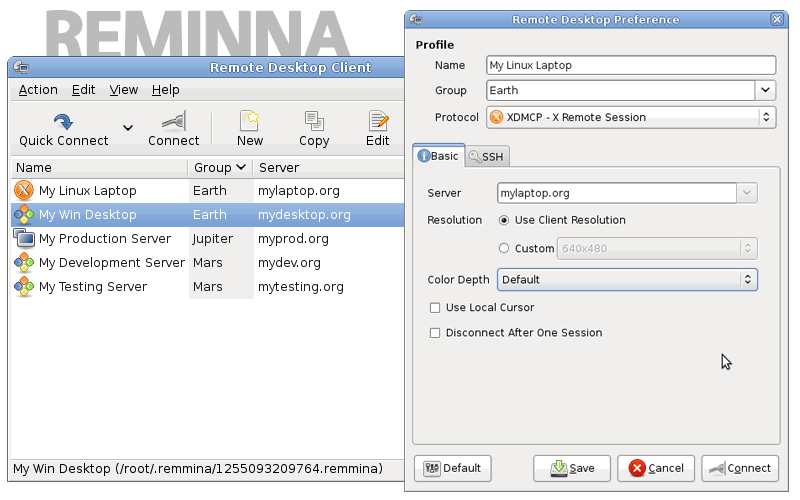The image size is (800, 500).
Task: Switch to the Basic tab
Action: point(438,156)
